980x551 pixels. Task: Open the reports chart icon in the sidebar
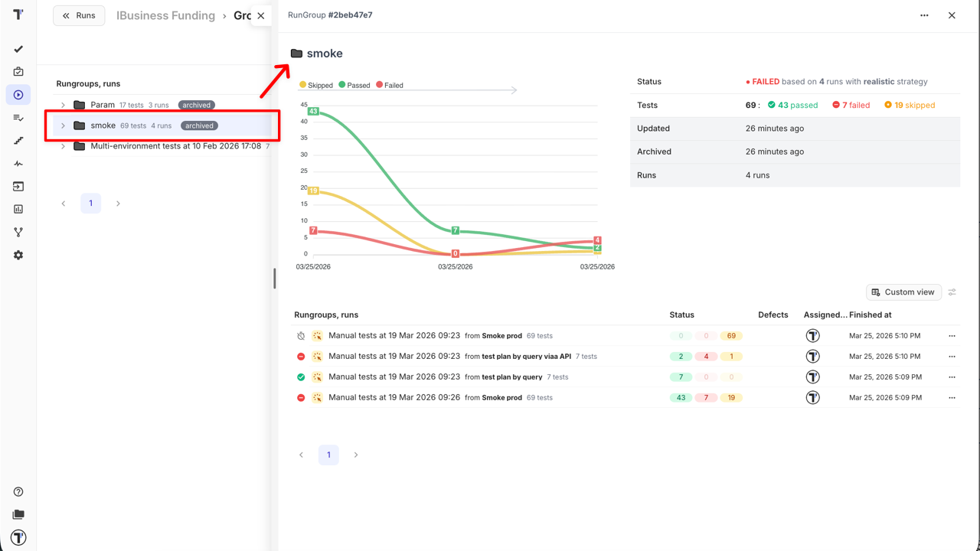(x=18, y=209)
